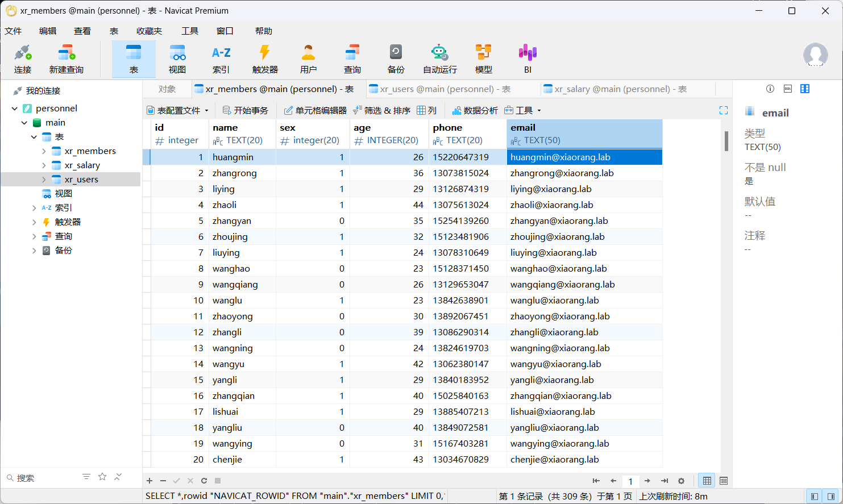Toggle full screen expand icon

tap(724, 110)
